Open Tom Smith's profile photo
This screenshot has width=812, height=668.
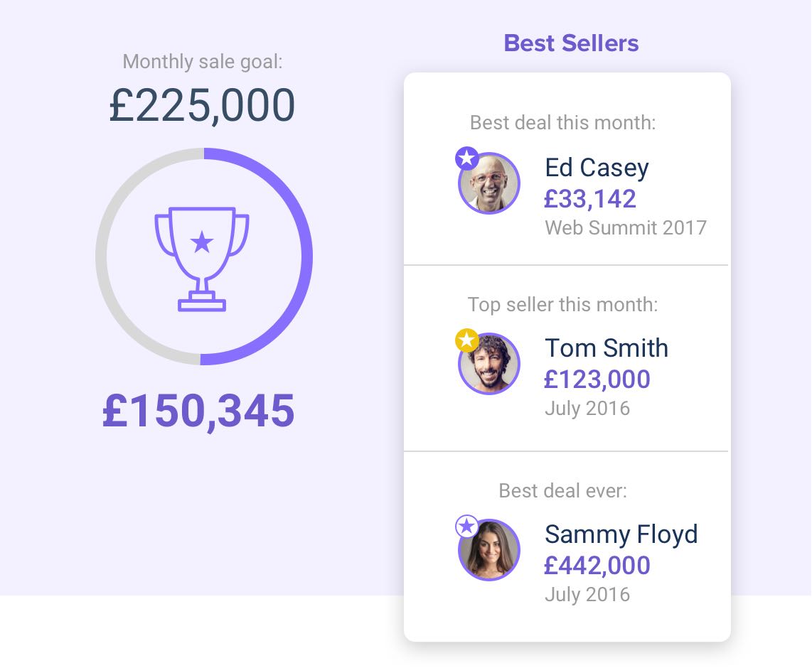pos(489,363)
